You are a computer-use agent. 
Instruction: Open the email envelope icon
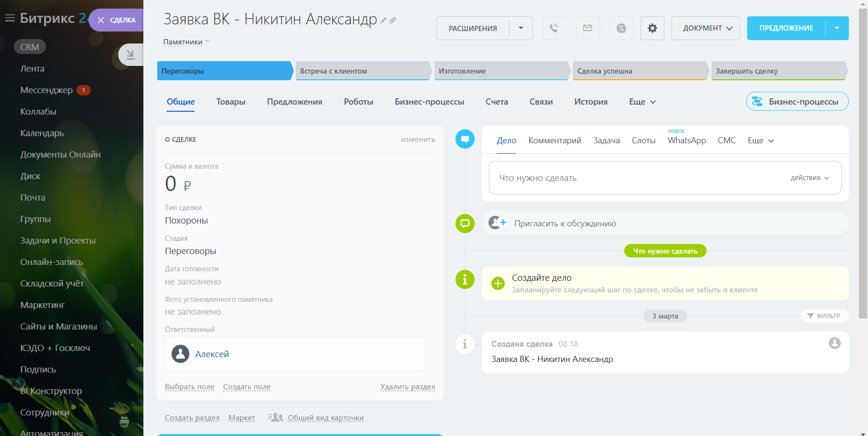[x=587, y=28]
